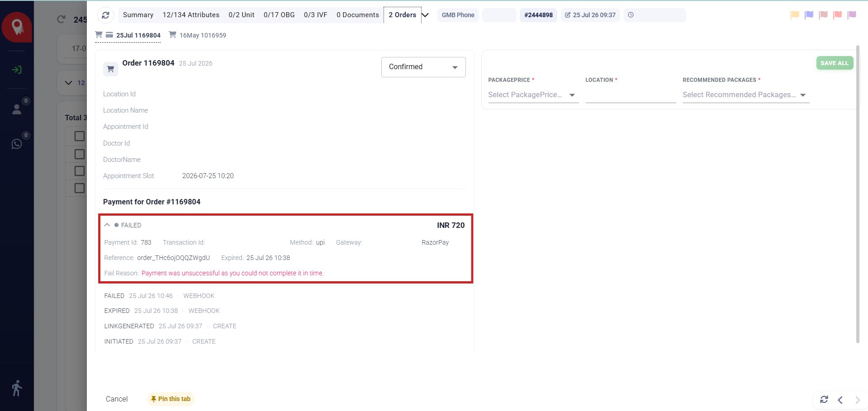Expand the chevron next to 12 in background
Image resolution: width=868 pixels, height=411 pixels.
pos(68,83)
